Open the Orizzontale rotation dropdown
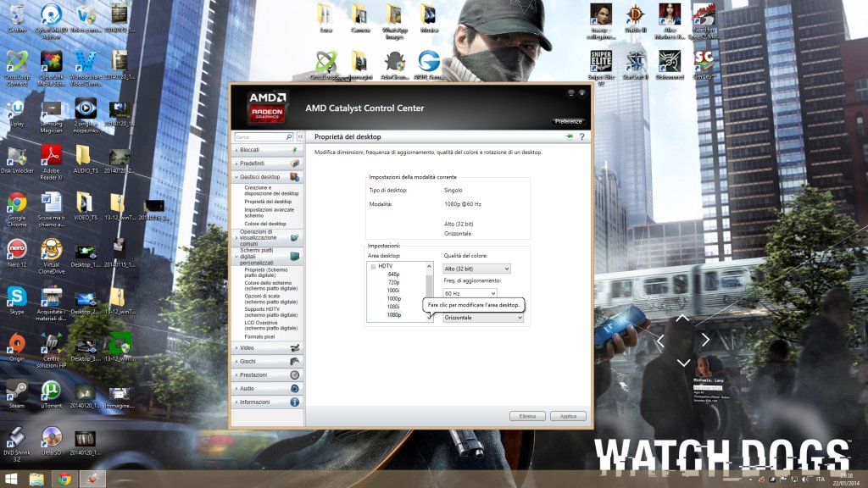Image resolution: width=868 pixels, height=488 pixels. [x=482, y=318]
